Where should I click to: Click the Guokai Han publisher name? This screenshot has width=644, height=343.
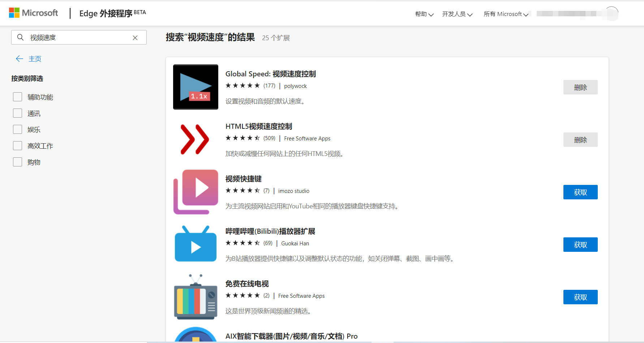[295, 244]
